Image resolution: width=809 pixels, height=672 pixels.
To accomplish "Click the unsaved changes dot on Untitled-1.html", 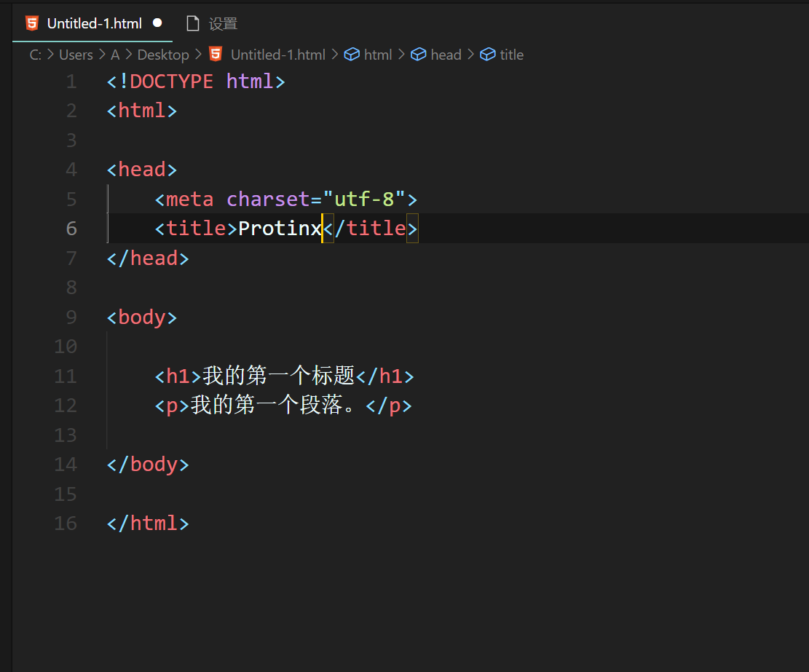I will 157,23.
